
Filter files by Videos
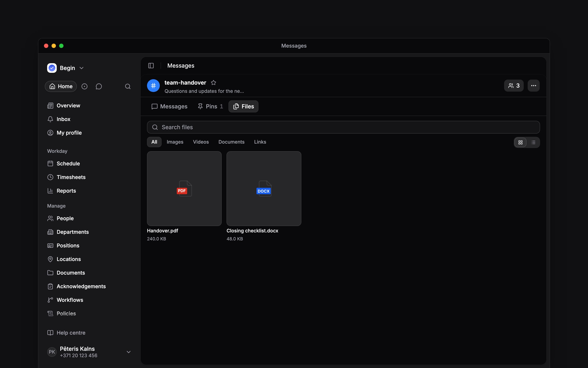tap(201, 142)
